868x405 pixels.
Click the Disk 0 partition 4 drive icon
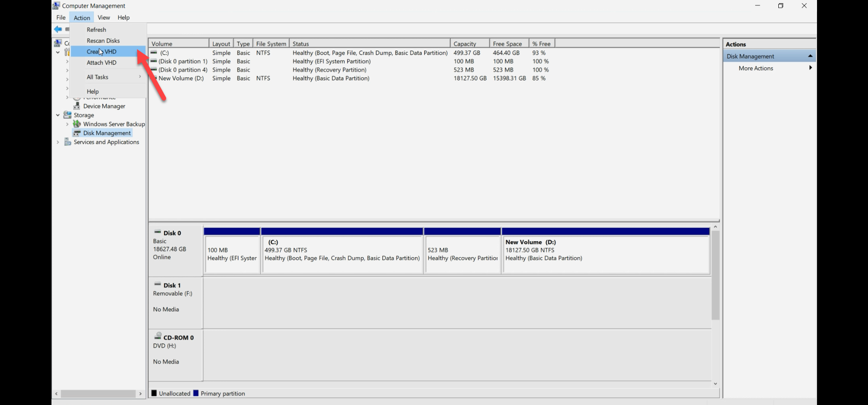[x=154, y=70]
